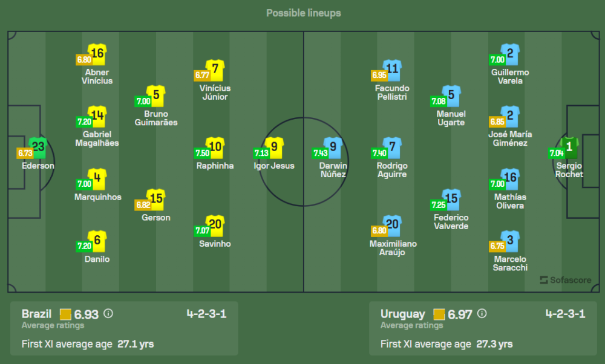The width and height of the screenshot is (605, 364).
Task: Click Raphinha's number 10 jersey icon
Action: [x=215, y=147]
